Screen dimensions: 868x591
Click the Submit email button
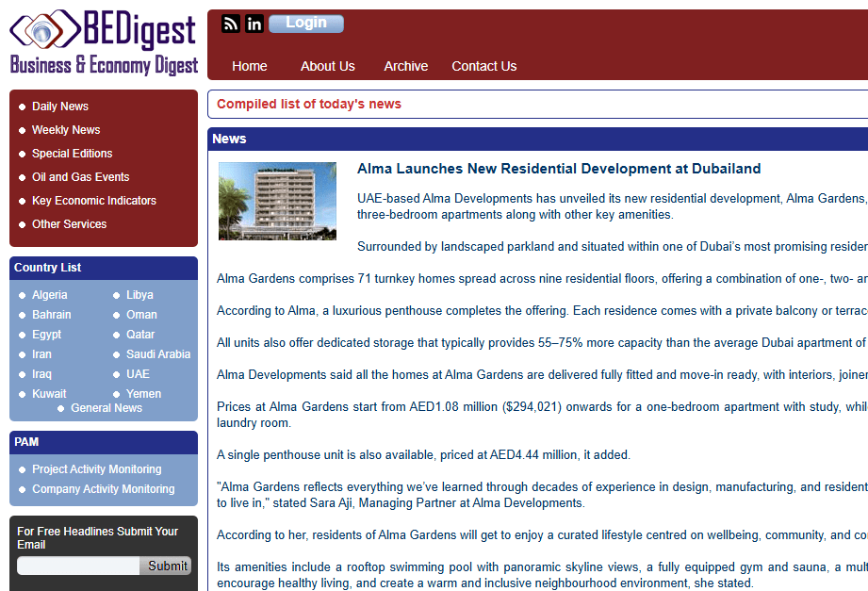point(166,566)
